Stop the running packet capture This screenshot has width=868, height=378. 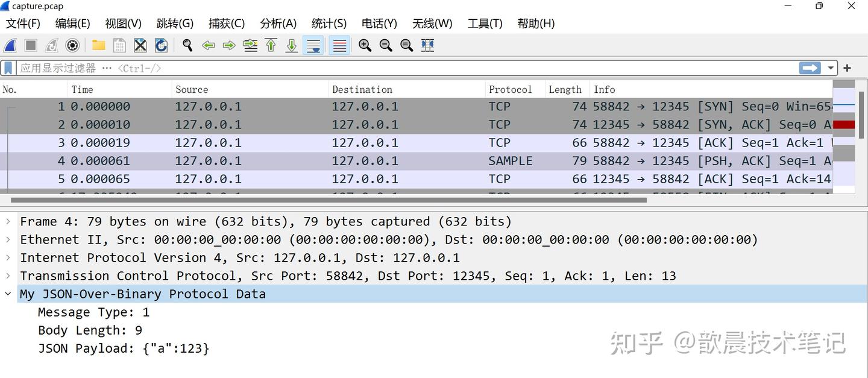click(x=31, y=45)
